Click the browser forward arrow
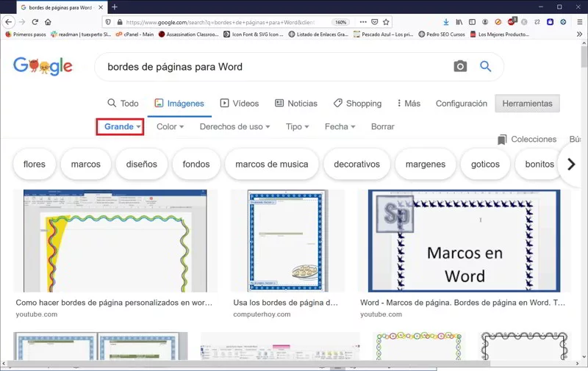This screenshot has height=371, width=588. pos(22,22)
